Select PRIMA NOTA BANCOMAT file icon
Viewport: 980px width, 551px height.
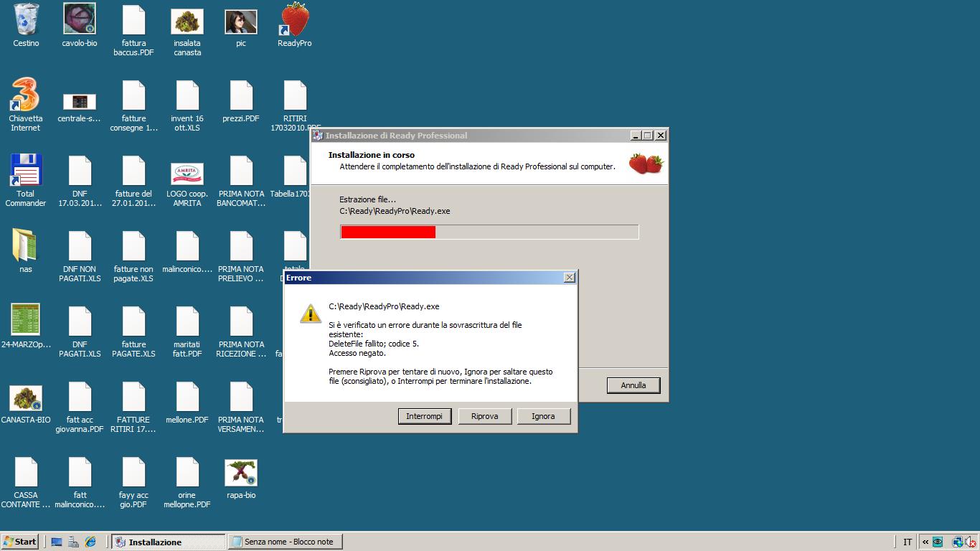(241, 170)
